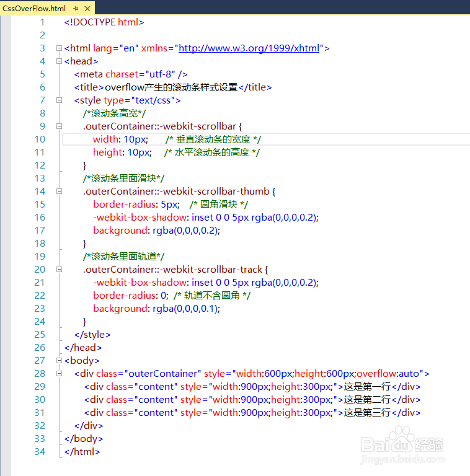Click line number 28 in the gutter

point(40,373)
